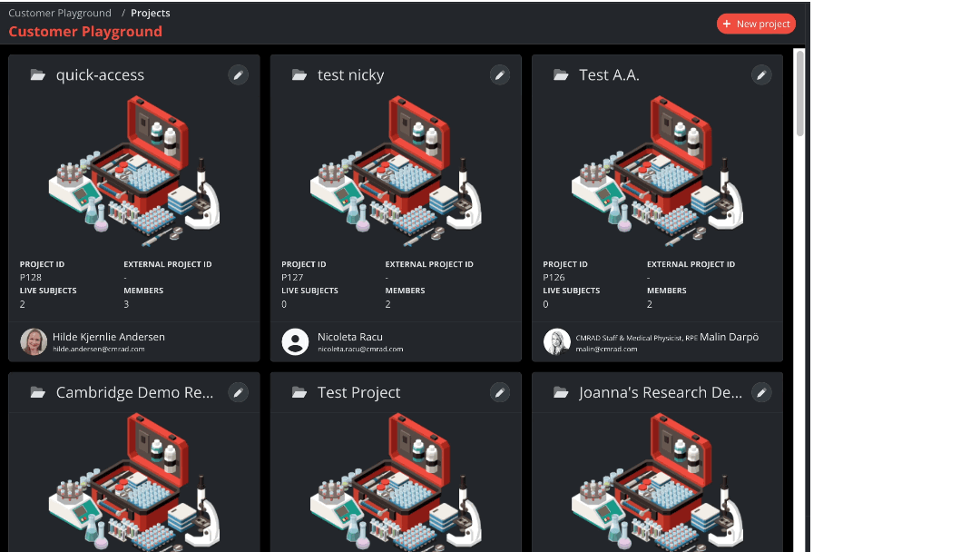Edit Joanna's Research project via pencil icon
980x552 pixels.
761,392
